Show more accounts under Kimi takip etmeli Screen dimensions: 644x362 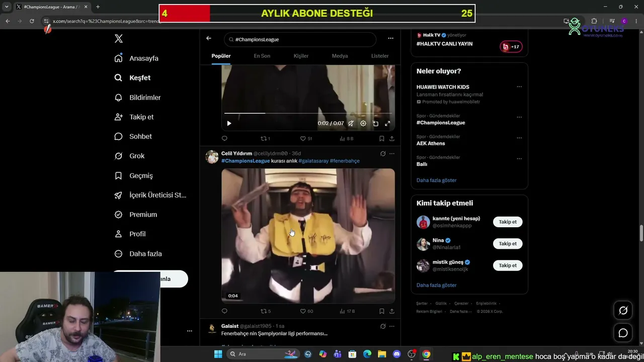436,285
